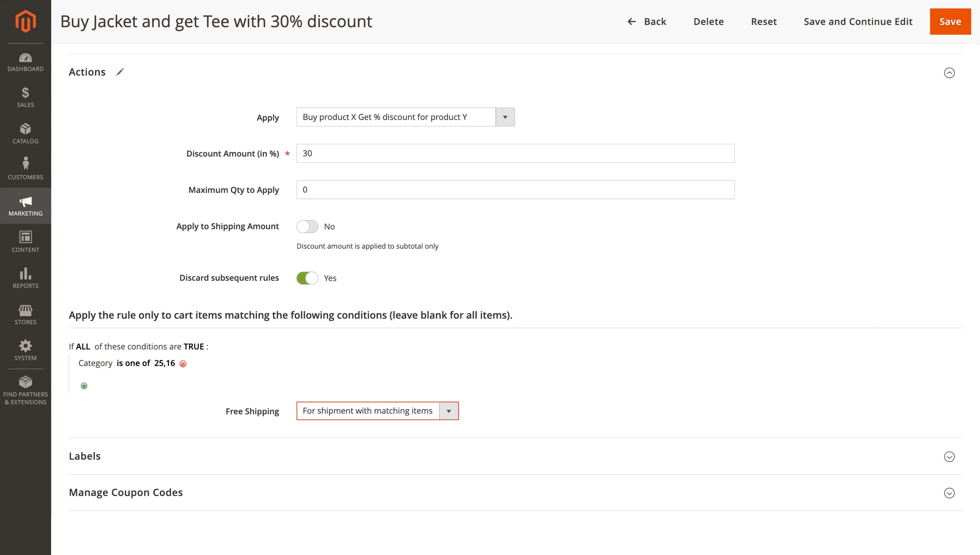Open the Dashboard sidebar icon
The height and width of the screenshot is (555, 980).
coord(26,62)
